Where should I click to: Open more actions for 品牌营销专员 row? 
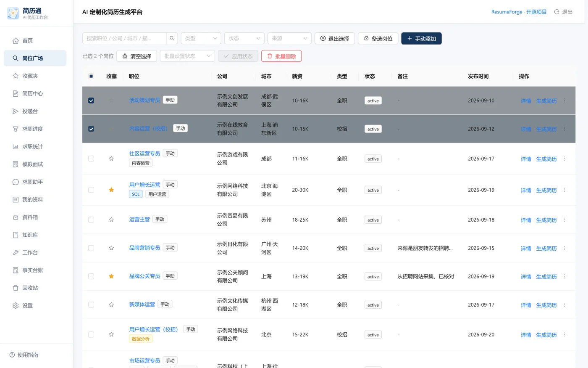click(x=564, y=248)
